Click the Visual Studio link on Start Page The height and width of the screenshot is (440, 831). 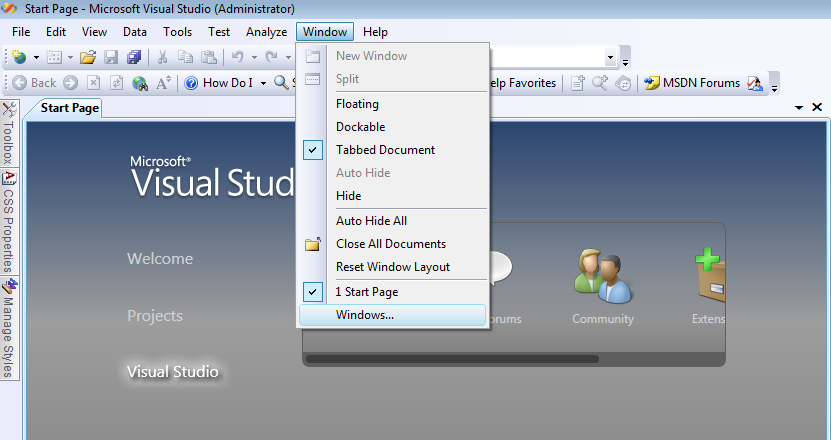[x=173, y=372]
